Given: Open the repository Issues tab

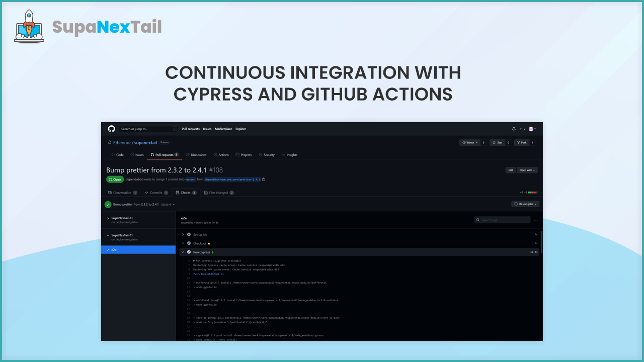Looking at the screenshot, I should click(137, 155).
